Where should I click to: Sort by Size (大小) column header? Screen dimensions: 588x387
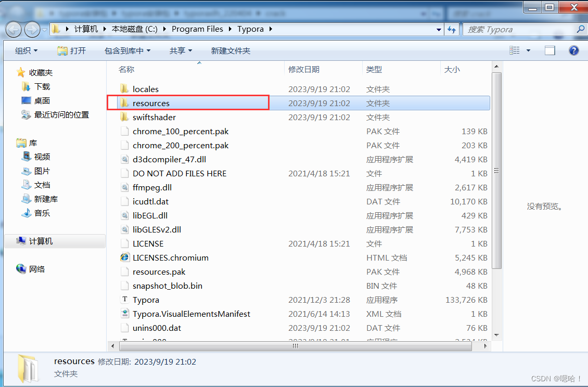(x=452, y=69)
